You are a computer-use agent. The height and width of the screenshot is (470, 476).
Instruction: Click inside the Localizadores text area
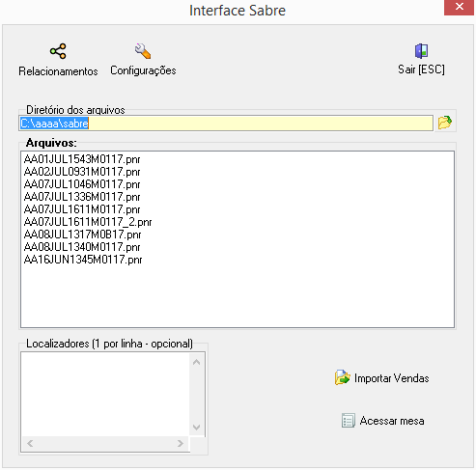[x=105, y=395]
